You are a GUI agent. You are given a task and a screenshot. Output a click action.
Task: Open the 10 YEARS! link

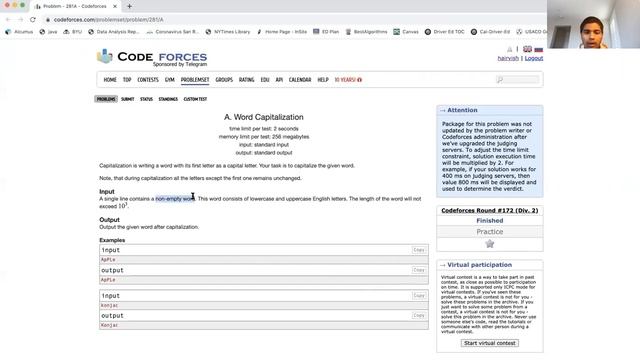pyautogui.click(x=348, y=80)
